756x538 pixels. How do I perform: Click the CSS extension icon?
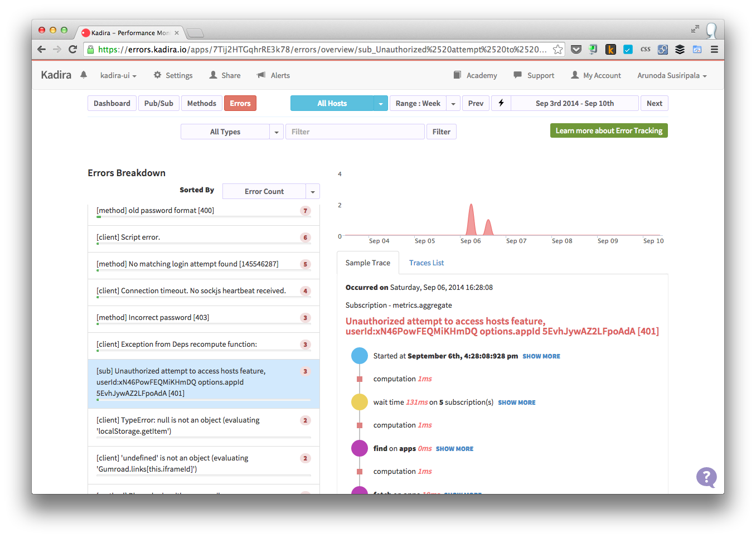pos(646,50)
